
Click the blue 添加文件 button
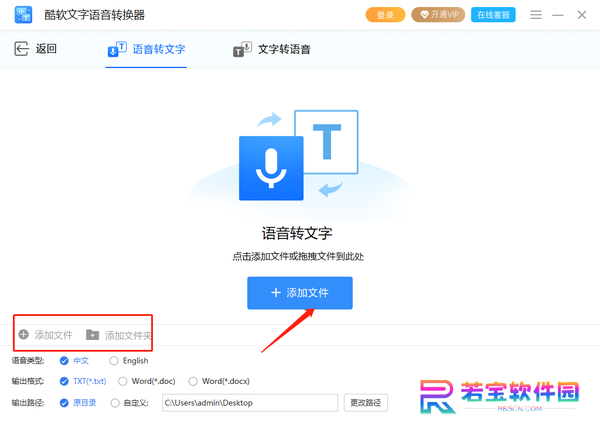click(x=300, y=293)
